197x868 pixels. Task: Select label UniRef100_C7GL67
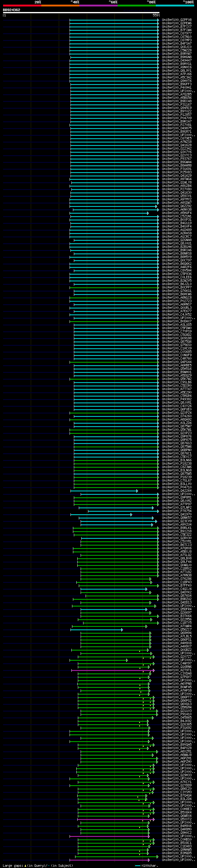pos(177,481)
